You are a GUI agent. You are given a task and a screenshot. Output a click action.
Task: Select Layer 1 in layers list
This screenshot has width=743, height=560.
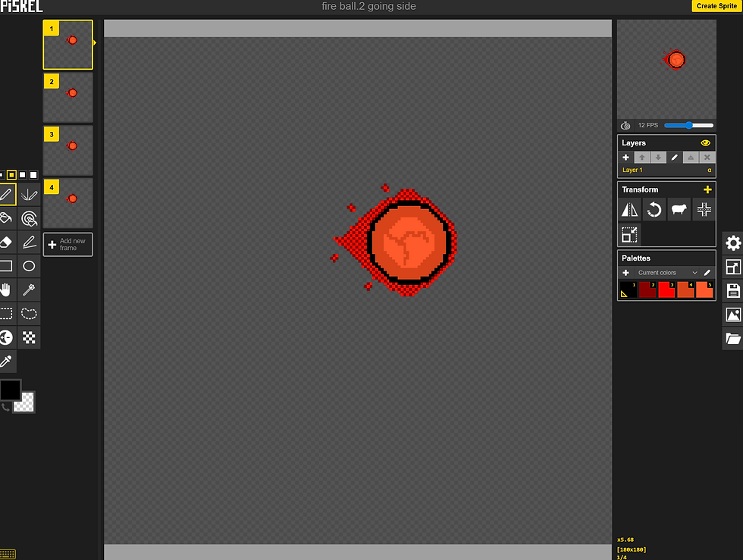point(666,170)
